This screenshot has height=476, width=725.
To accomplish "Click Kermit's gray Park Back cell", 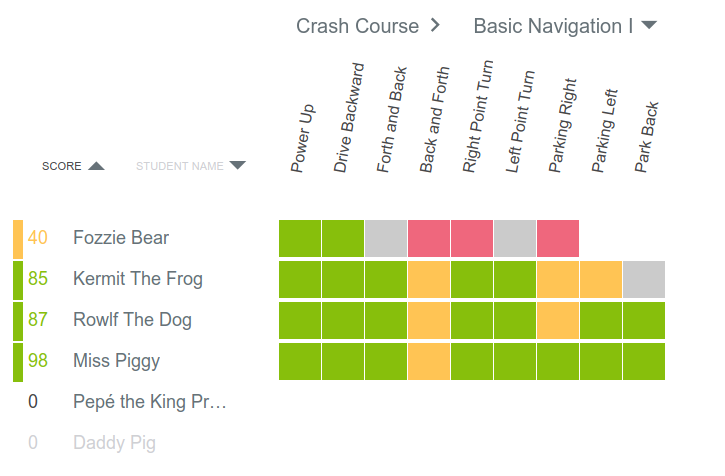I will coord(644,279).
